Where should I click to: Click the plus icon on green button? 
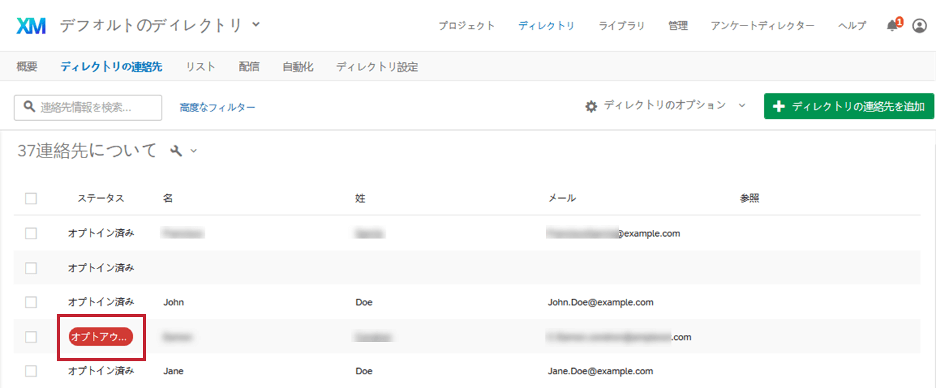coord(778,106)
